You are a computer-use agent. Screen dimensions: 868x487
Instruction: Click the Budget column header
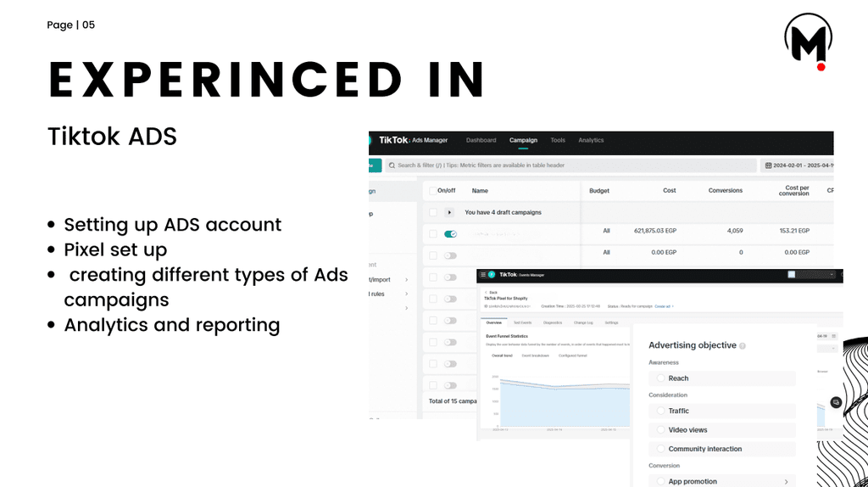coord(599,191)
